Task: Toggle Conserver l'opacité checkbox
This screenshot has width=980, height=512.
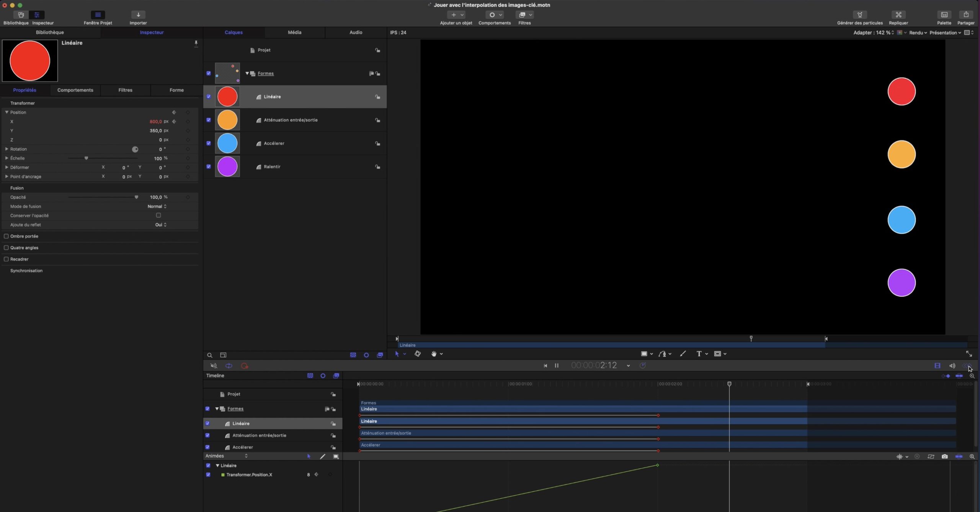Action: (x=158, y=215)
